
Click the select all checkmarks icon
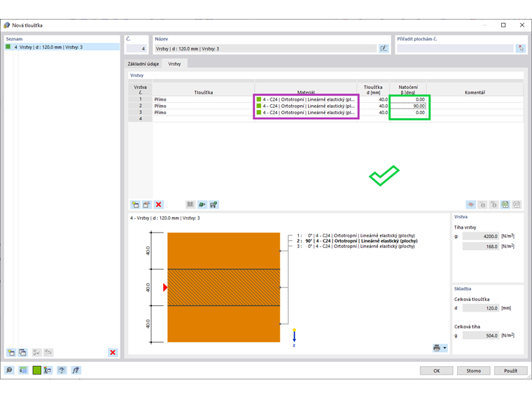(36, 353)
